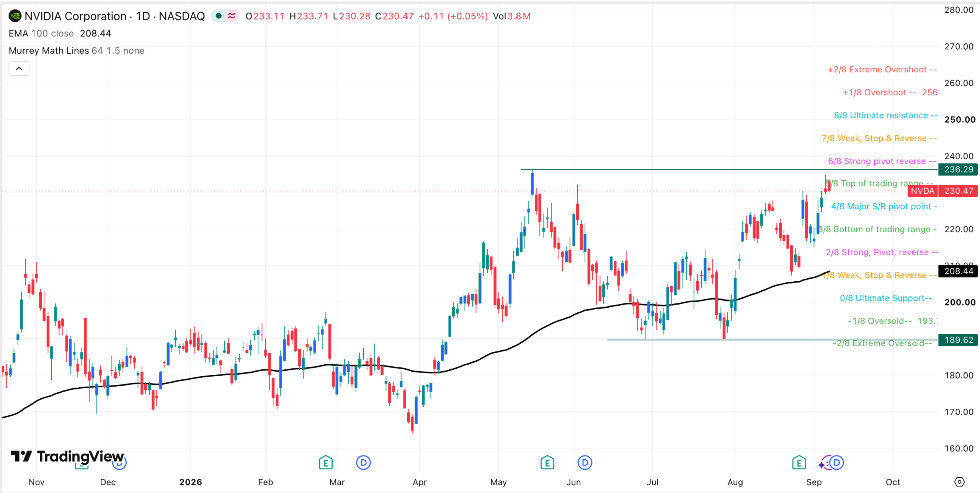Click the '7/8 Weak, Stop & Reverse' label

[879, 138]
